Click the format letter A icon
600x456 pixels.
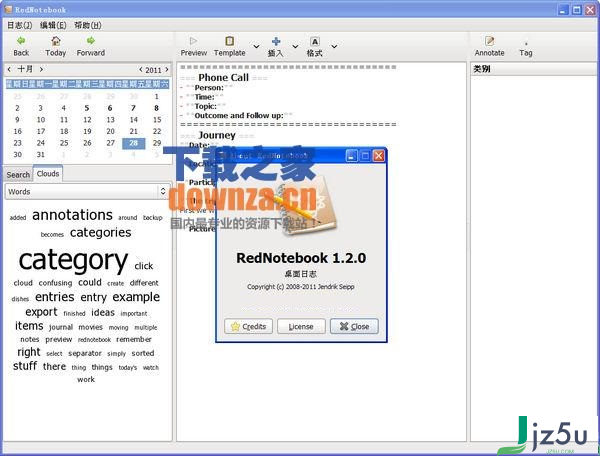pos(315,41)
